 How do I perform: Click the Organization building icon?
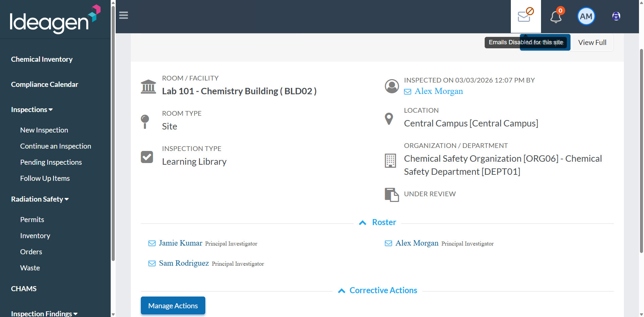390,161
